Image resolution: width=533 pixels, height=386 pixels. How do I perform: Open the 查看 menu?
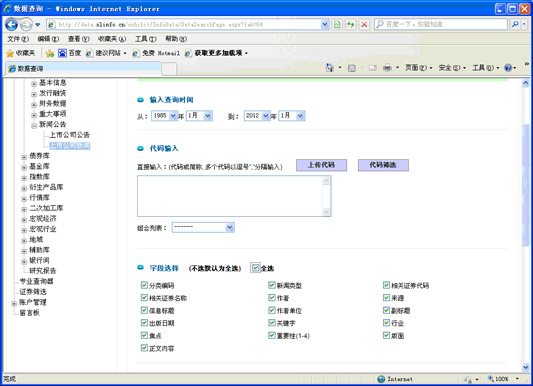79,39
